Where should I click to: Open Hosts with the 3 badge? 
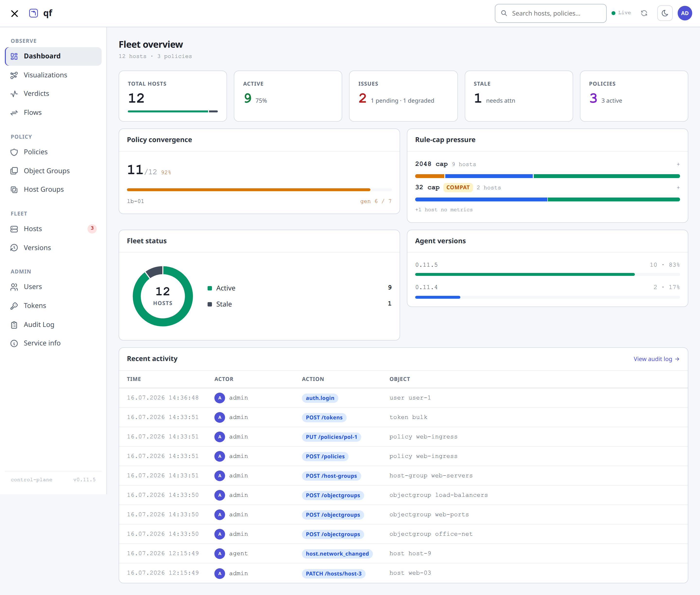[x=53, y=229]
